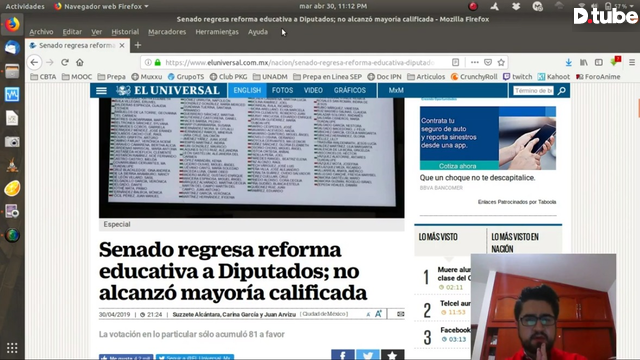Toggle reader view icon in address bar
Image resolution: width=640 pixels, height=360 pixels.
click(456, 62)
